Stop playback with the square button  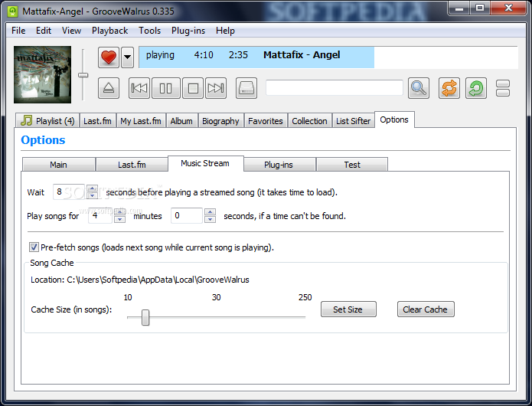[193, 88]
